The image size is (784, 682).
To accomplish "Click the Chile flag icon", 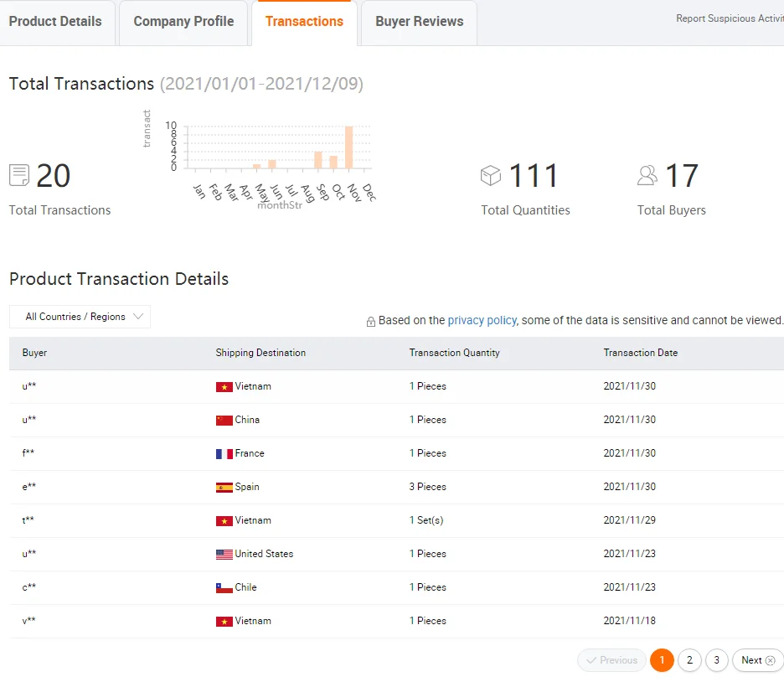I will 224,587.
